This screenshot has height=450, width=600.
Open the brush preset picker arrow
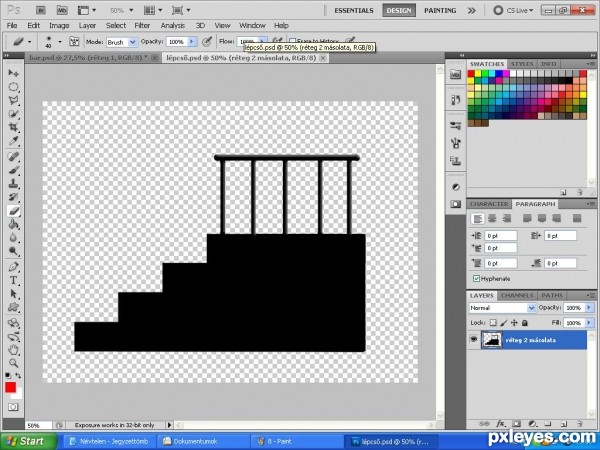click(60, 42)
